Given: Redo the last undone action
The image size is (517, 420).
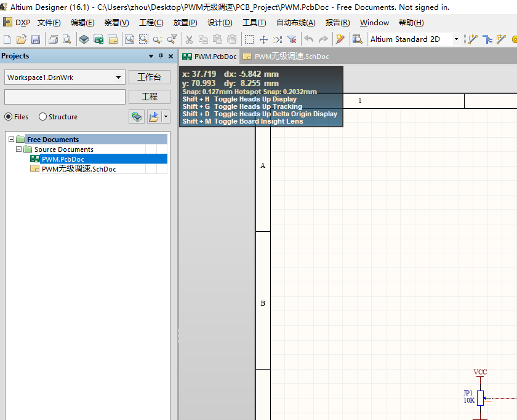Looking at the screenshot, I should (323, 39).
